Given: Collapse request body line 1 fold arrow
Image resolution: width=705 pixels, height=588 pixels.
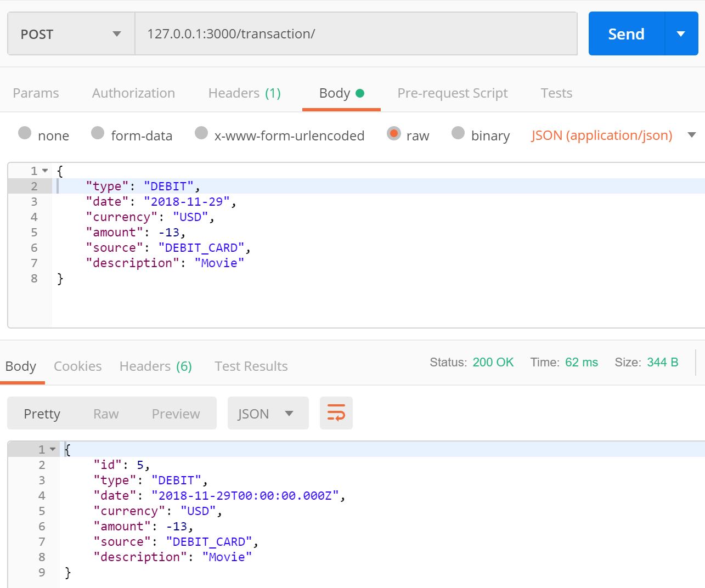Looking at the screenshot, I should tap(46, 171).
